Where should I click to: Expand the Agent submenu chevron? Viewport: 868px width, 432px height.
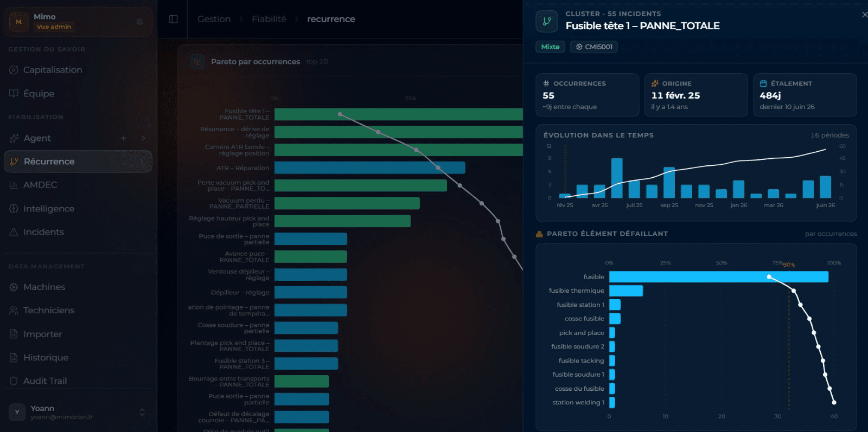point(143,138)
